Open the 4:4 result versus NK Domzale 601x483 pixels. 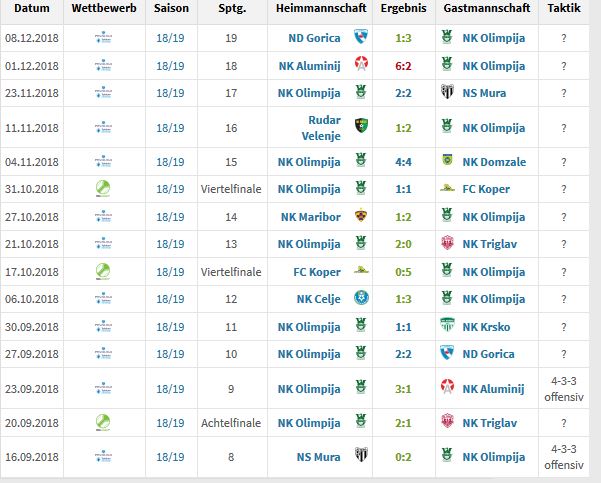[403, 162]
